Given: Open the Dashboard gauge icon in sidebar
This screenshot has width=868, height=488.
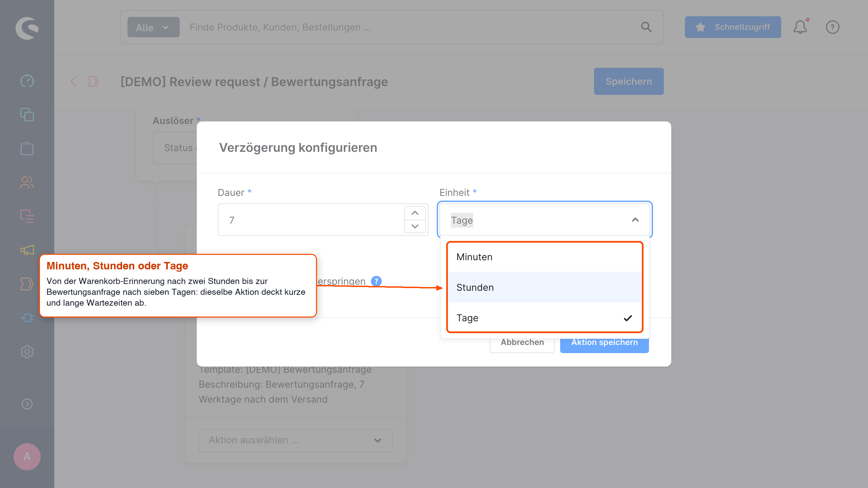Looking at the screenshot, I should pyautogui.click(x=27, y=81).
